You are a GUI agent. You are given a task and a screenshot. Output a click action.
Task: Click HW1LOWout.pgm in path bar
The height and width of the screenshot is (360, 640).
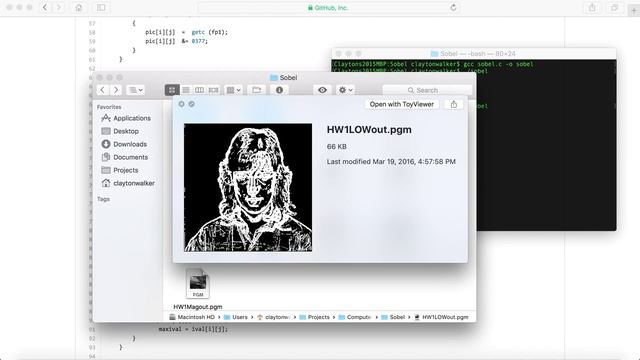[x=441, y=317]
